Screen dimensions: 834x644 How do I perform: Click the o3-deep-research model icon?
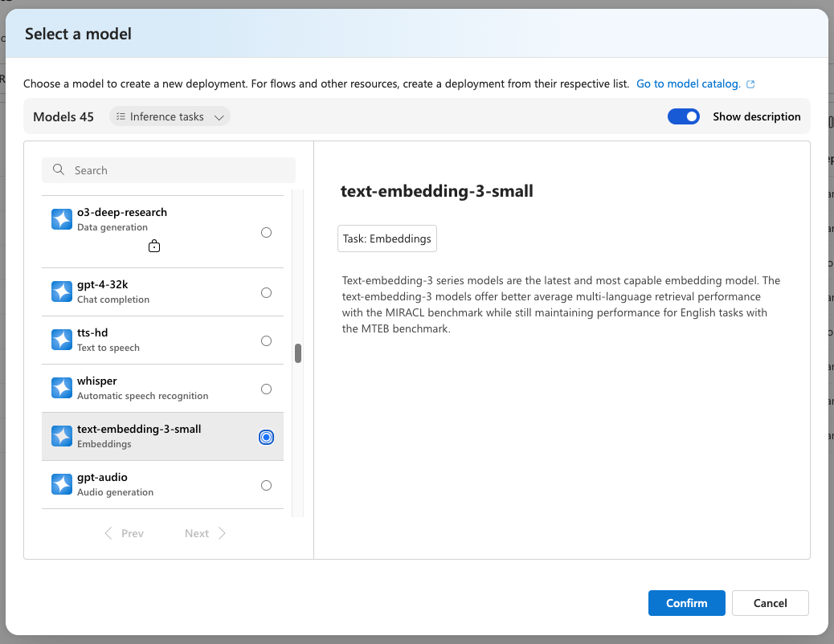pyautogui.click(x=62, y=219)
